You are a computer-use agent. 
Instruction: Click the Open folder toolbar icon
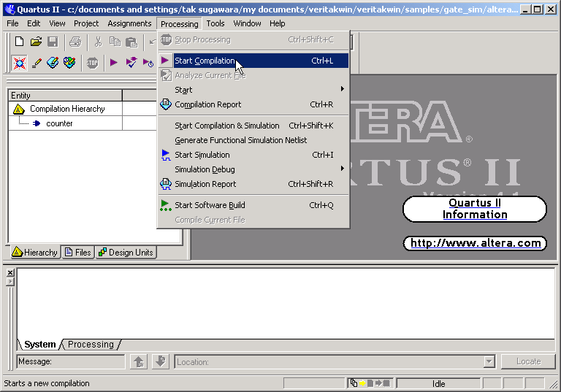point(36,42)
